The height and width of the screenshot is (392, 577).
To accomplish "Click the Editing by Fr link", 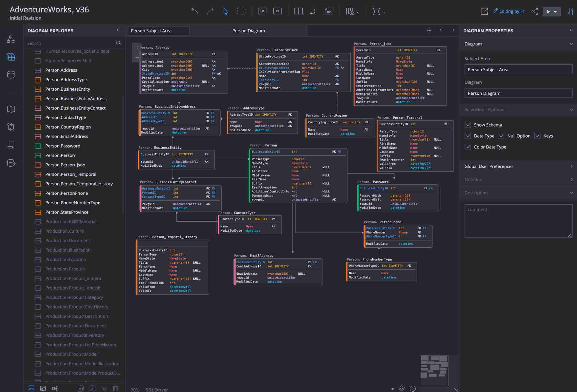I will pyautogui.click(x=509, y=11).
